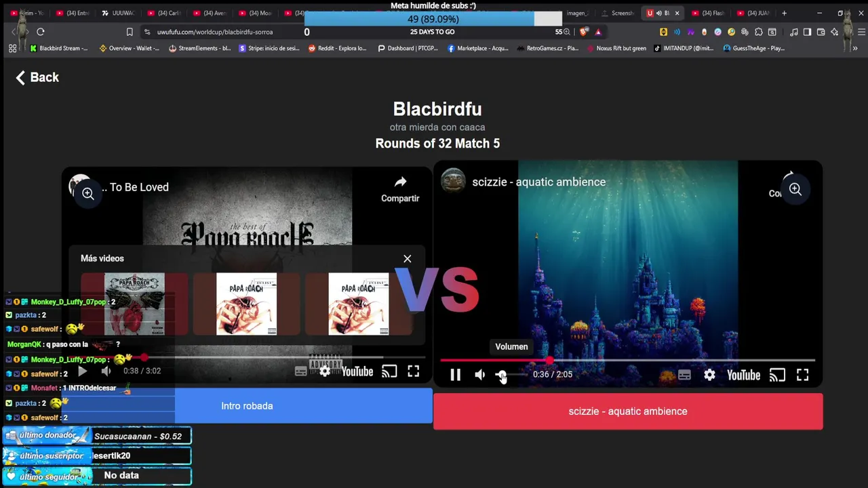
Task: Play the left Papa Roach video
Action: coord(82,371)
